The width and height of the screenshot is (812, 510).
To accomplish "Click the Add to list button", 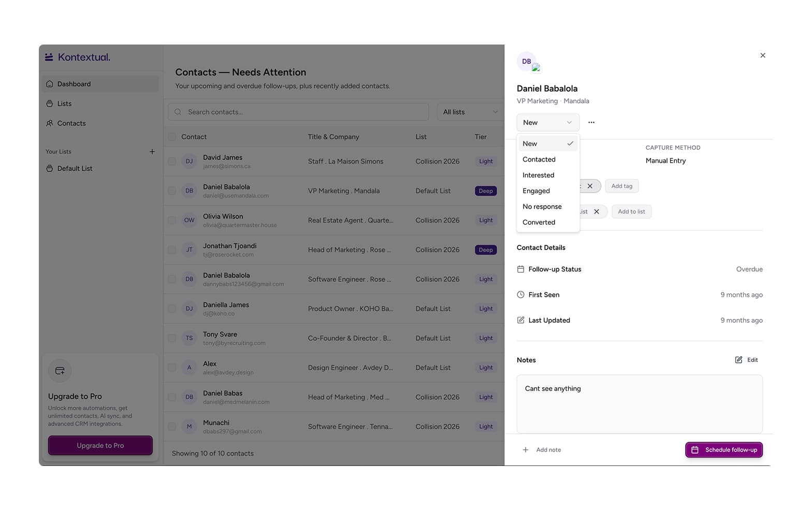I will click(x=632, y=212).
